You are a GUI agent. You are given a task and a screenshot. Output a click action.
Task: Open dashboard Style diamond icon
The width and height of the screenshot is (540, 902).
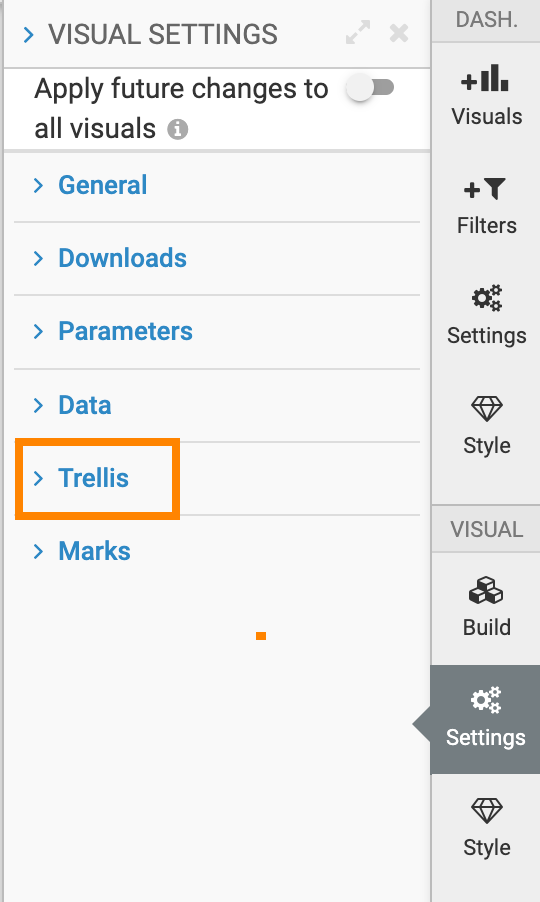487,408
